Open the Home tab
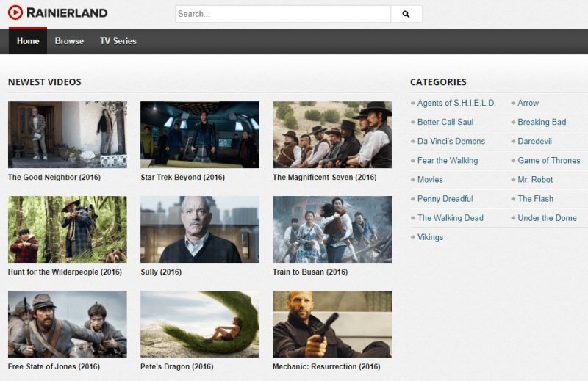The width and height of the screenshot is (588, 381). point(28,41)
